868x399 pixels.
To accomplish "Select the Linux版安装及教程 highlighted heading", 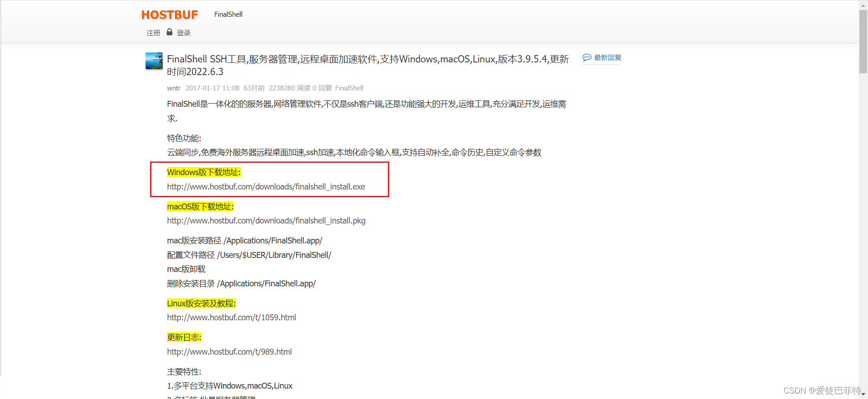I will point(201,304).
